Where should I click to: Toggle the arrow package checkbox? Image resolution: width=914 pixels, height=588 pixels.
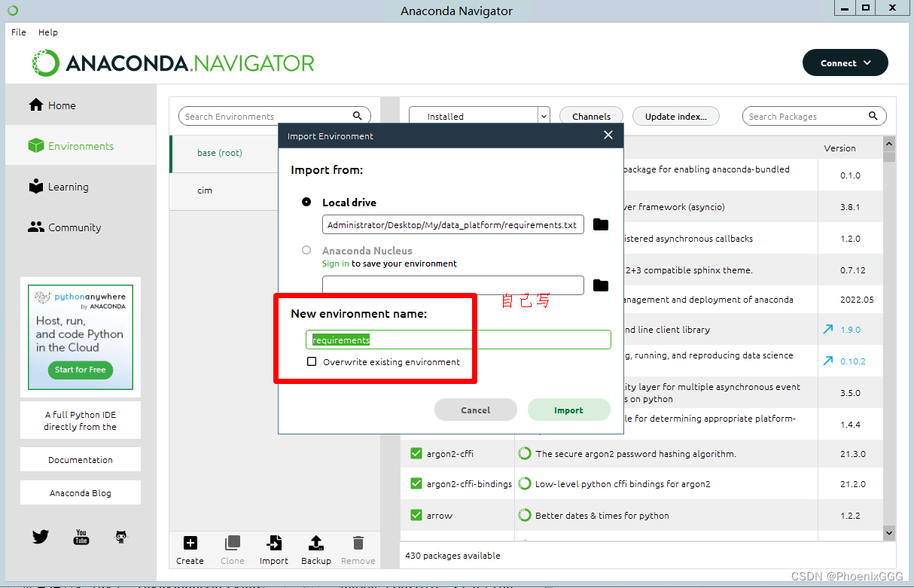pos(416,515)
